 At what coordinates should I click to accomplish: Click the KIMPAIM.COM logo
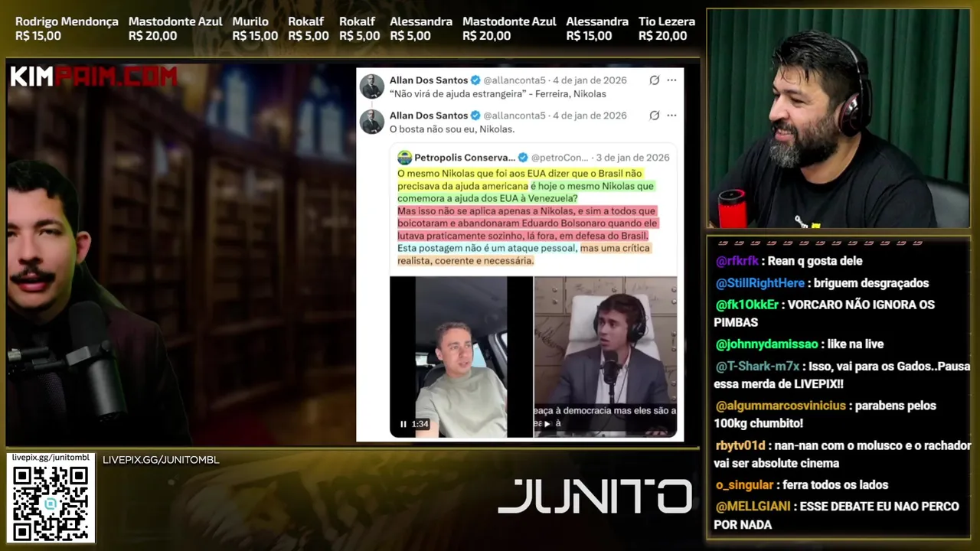coord(93,77)
